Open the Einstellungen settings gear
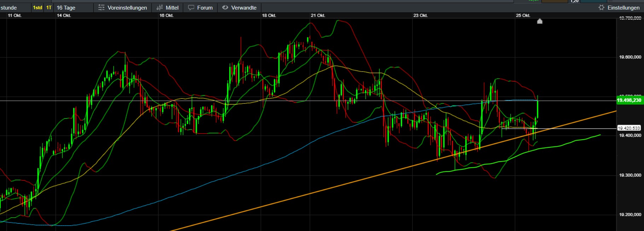This screenshot has width=644, height=231. click(x=619, y=7)
